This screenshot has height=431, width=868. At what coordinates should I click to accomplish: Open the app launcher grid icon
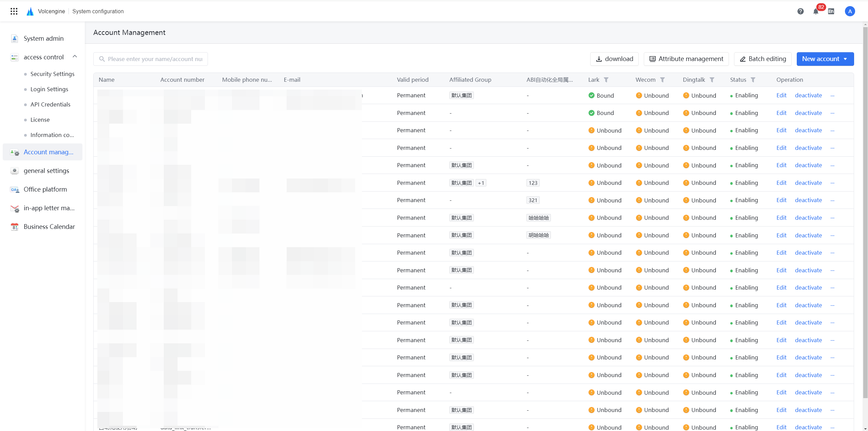(x=14, y=11)
